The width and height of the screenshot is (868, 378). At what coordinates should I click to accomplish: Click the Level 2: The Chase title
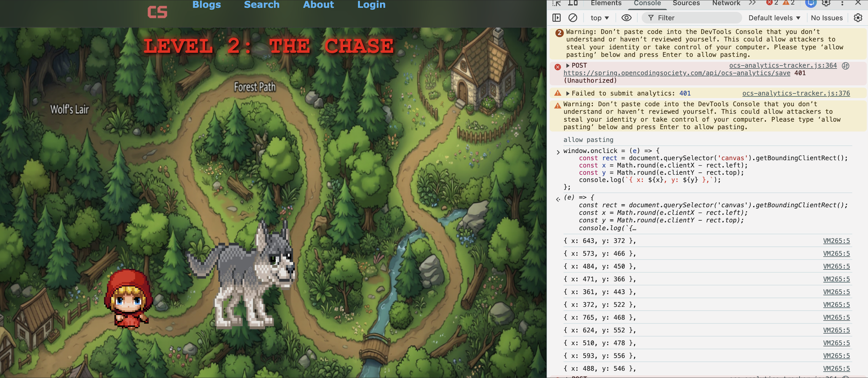point(268,46)
